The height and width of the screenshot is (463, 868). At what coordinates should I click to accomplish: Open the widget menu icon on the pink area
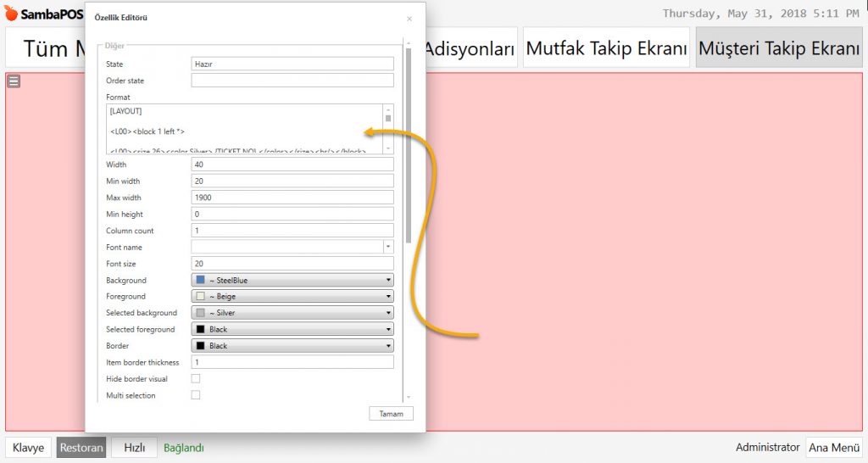point(14,81)
